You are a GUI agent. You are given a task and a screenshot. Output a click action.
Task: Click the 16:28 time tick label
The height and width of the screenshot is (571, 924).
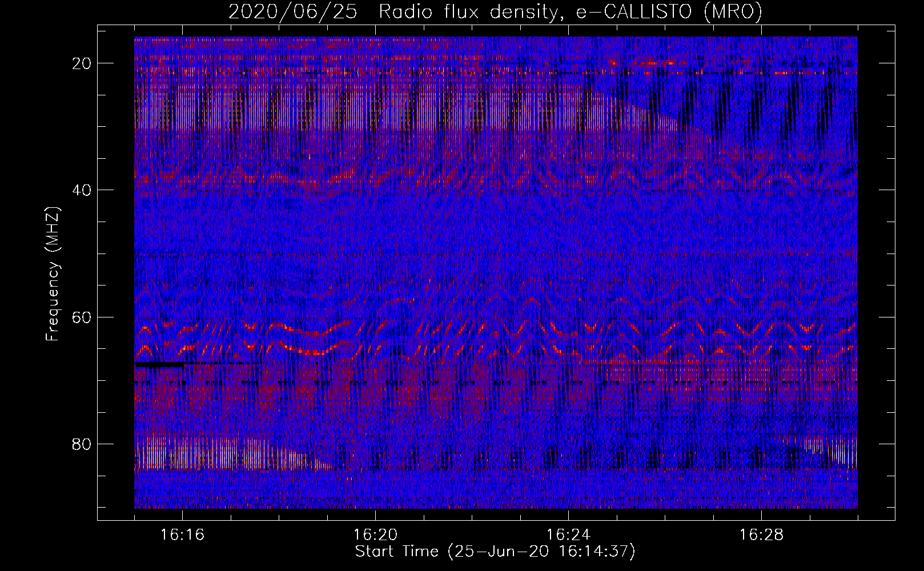pos(761,535)
